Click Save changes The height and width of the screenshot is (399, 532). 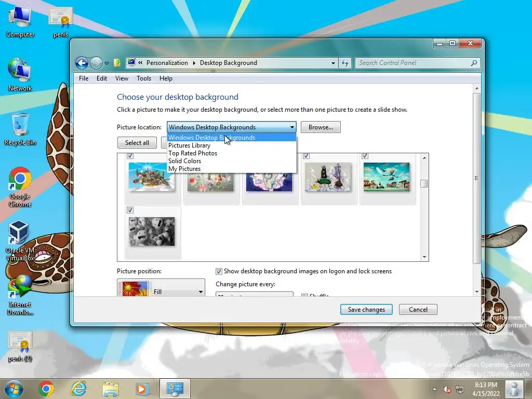pos(366,310)
